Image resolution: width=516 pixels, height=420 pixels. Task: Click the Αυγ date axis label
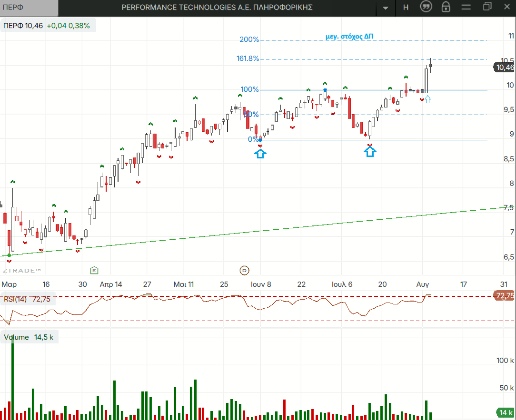[423, 284]
